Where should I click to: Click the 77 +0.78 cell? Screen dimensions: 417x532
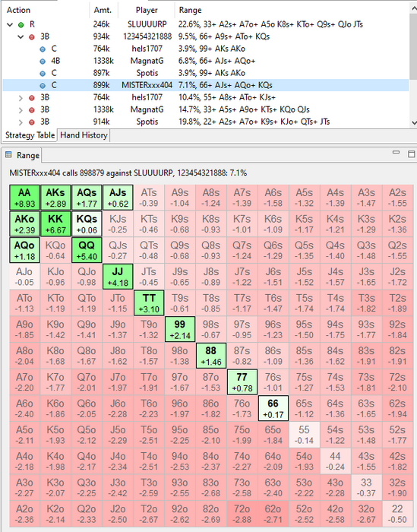point(242,382)
